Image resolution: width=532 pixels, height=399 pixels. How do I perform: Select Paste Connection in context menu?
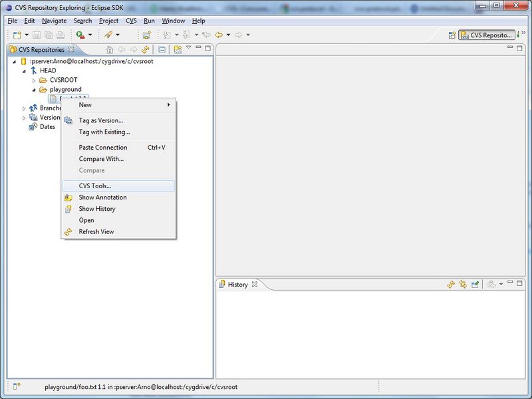click(x=119, y=148)
